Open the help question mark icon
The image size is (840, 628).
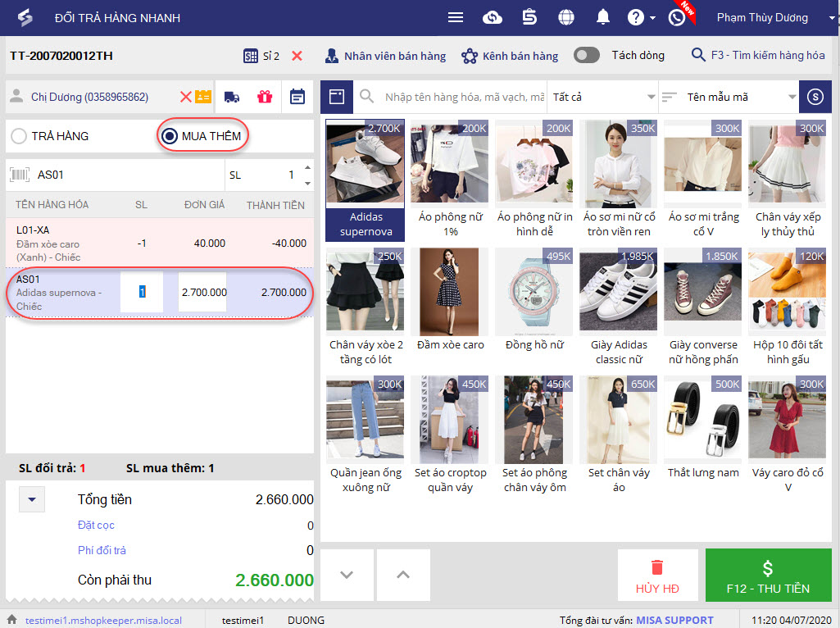pyautogui.click(x=635, y=18)
